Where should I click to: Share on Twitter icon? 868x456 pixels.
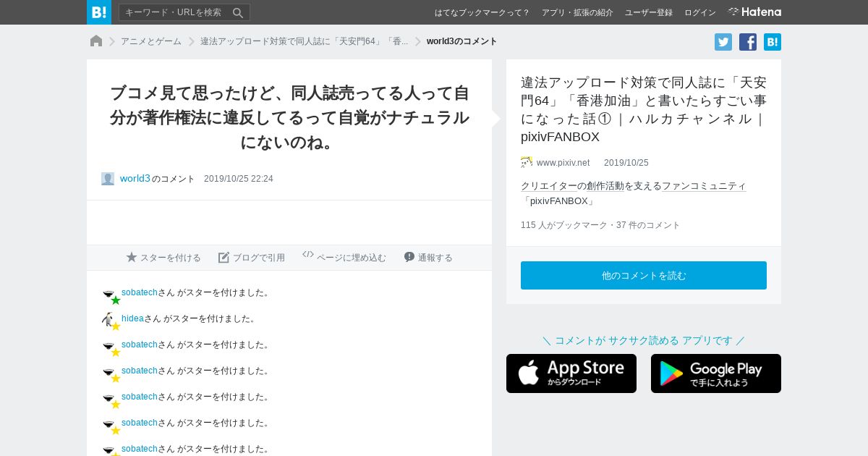723,42
